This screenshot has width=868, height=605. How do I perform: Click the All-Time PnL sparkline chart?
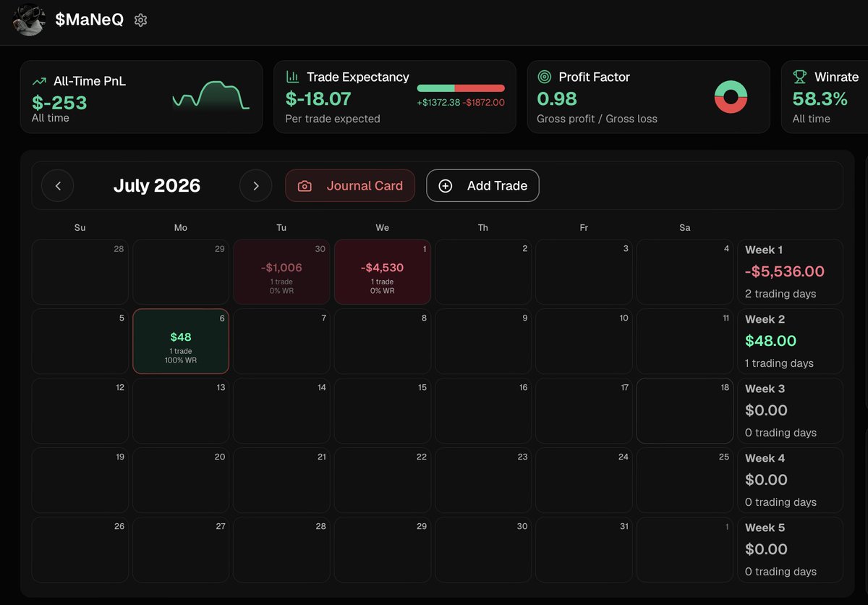click(x=211, y=96)
